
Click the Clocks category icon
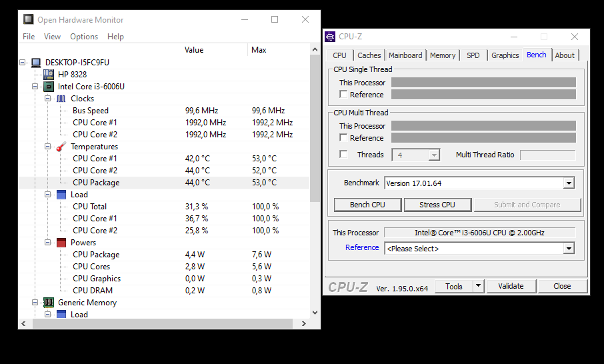pos(61,99)
